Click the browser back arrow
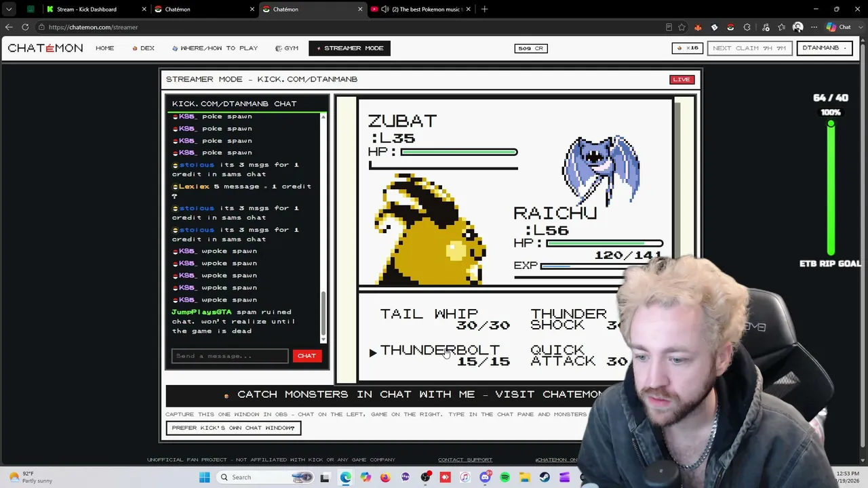This screenshot has width=868, height=488. pyautogui.click(x=9, y=27)
